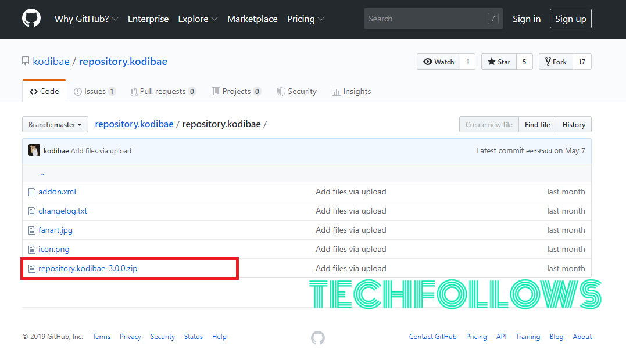Click the Create new file button
This screenshot has width=626, height=364.
[489, 124]
